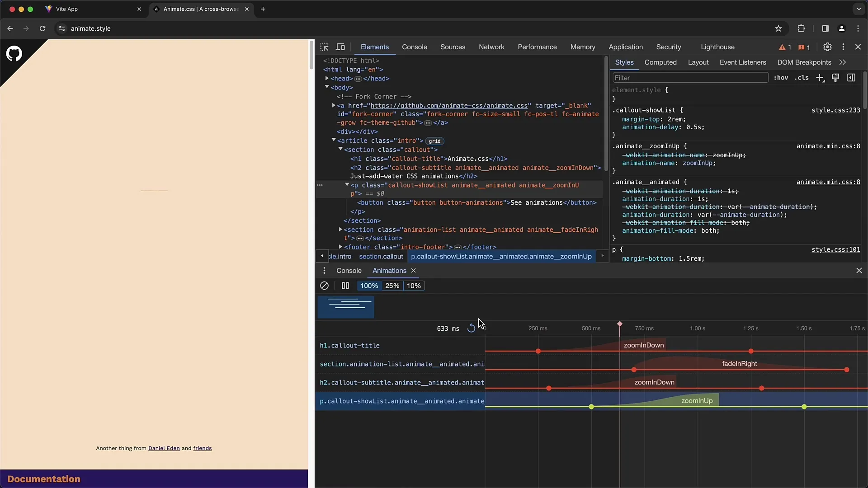
Task: Activate the inspect element picker icon
Action: click(x=324, y=47)
